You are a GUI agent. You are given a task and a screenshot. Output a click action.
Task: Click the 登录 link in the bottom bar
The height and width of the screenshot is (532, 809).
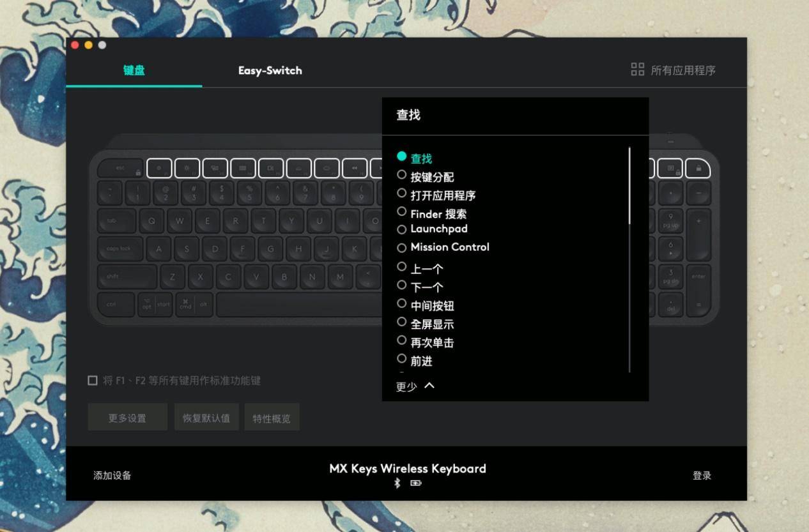click(x=702, y=475)
